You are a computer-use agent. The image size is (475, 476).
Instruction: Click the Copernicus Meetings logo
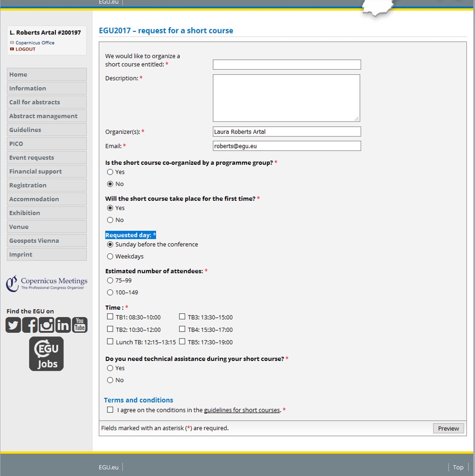coord(46,284)
